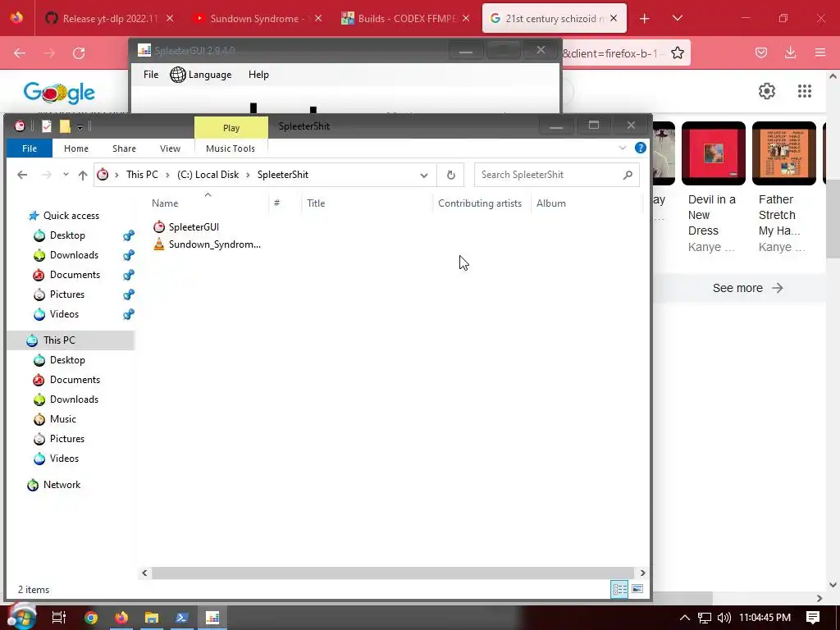The image size is (840, 630).
Task: Open the Play contextual tab
Action: click(x=231, y=128)
